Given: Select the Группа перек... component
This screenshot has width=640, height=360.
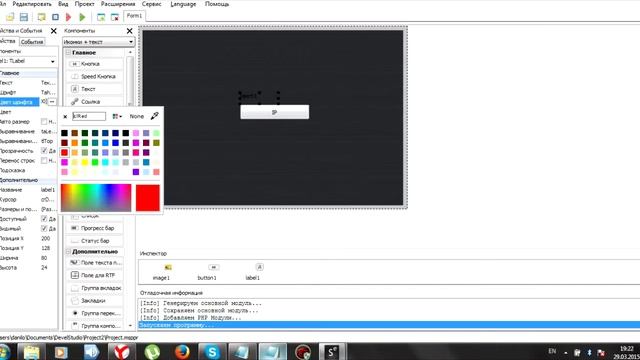Looking at the screenshot, I should tap(95, 313).
